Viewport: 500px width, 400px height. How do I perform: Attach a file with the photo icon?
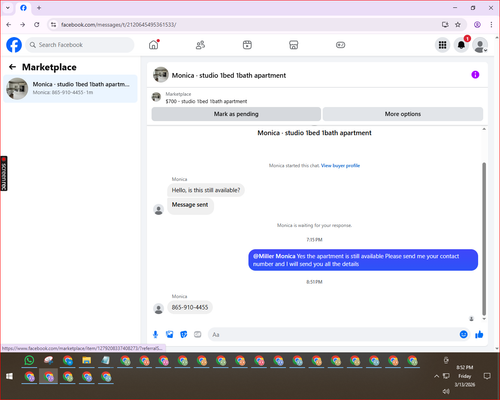coord(170,334)
